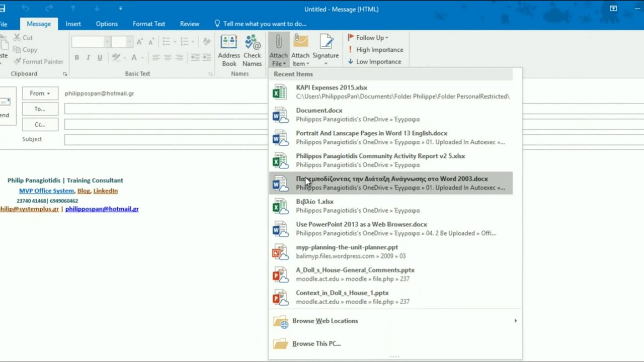The width and height of the screenshot is (644, 362).
Task: Open Quick Access Toolbar customize dropdown
Action: 120,9
